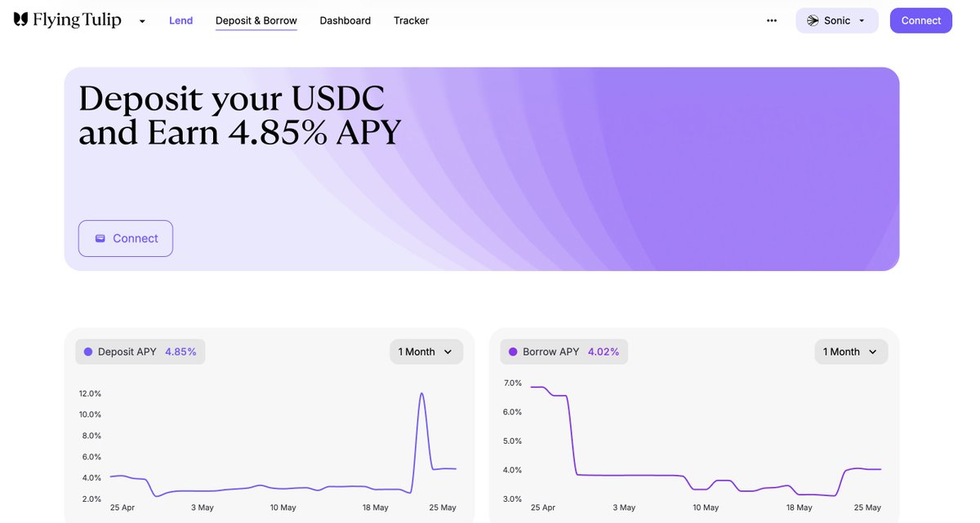Click the purple Connect button in header

pos(921,20)
